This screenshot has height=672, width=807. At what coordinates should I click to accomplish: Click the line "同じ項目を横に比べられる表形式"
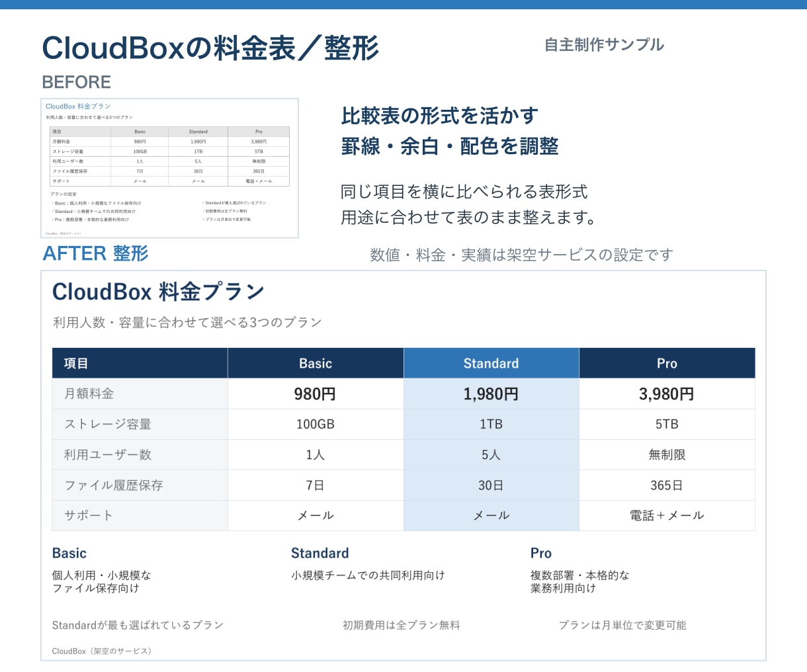click(x=464, y=192)
